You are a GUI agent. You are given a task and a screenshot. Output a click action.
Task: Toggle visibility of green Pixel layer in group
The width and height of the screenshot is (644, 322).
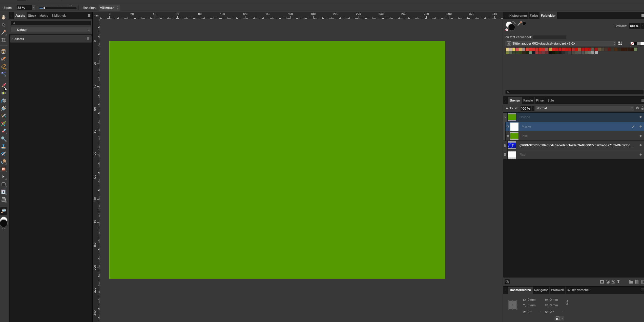click(640, 136)
